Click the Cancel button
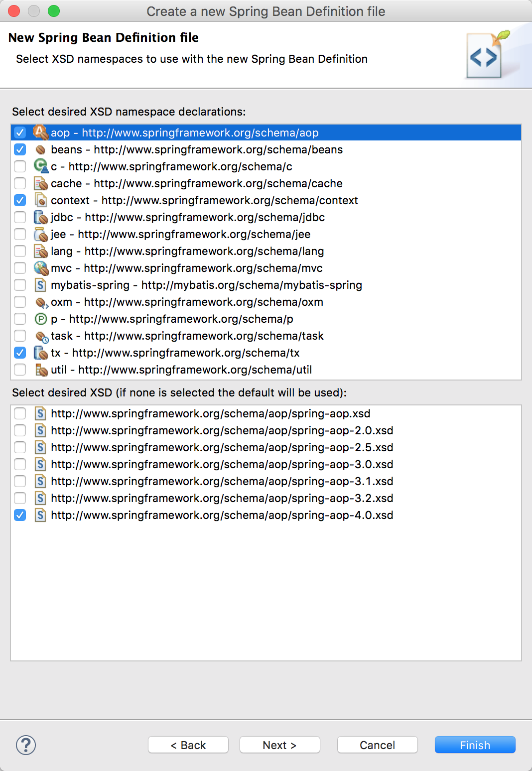The image size is (532, 771). [378, 745]
